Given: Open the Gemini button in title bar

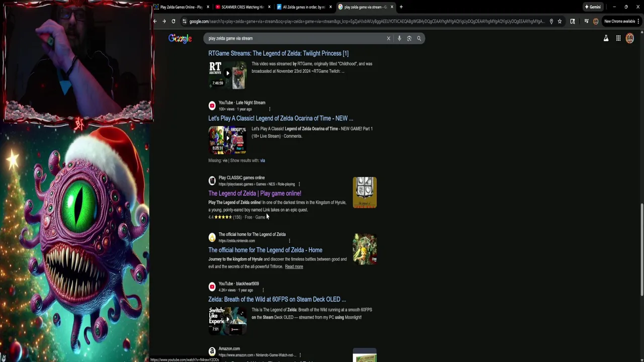Looking at the screenshot, I should pyautogui.click(x=592, y=7).
